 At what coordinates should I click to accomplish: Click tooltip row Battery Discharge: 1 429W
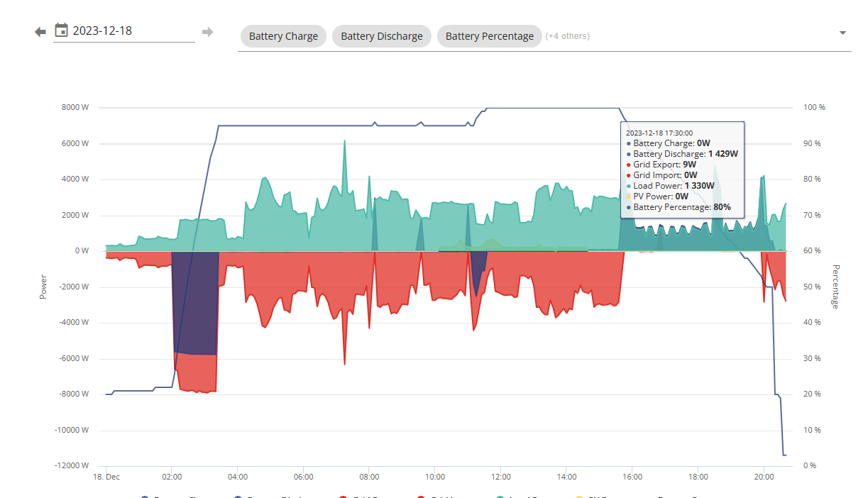pyautogui.click(x=682, y=154)
